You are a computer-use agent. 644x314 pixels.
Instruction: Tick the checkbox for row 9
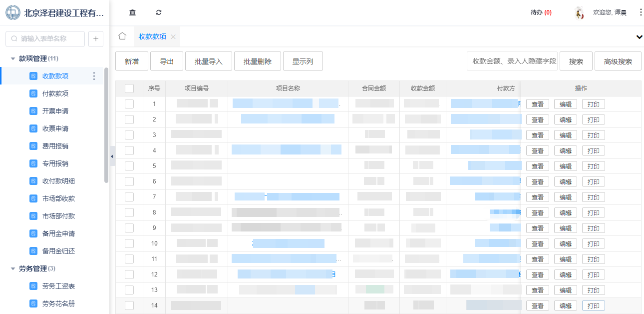[129, 228]
